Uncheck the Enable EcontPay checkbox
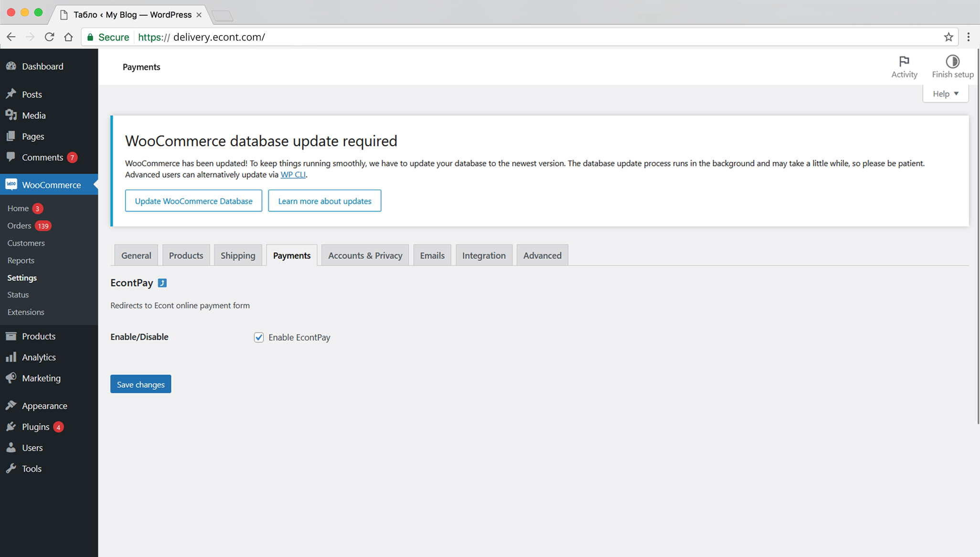980x557 pixels. coord(259,337)
